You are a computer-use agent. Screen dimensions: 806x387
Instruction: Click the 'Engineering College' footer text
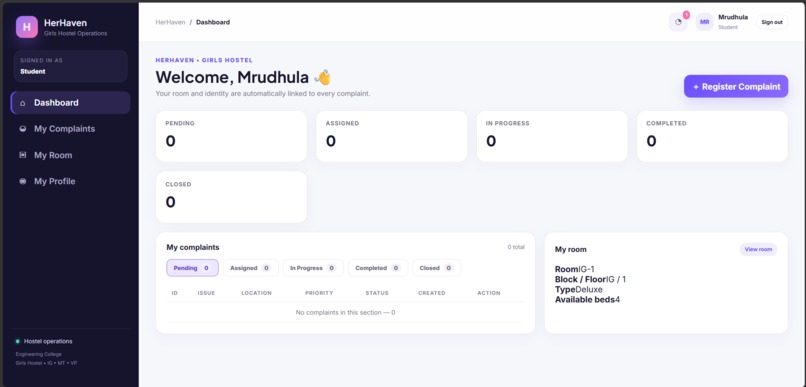point(39,354)
